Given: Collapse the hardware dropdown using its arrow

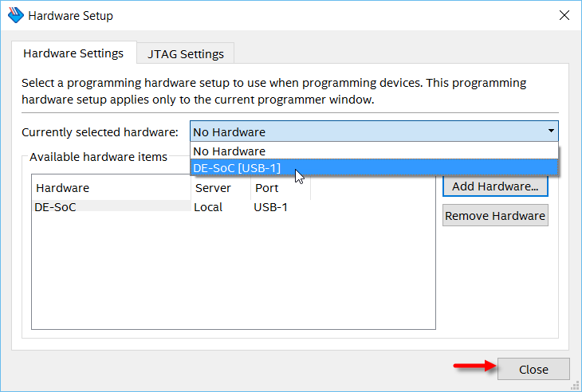Looking at the screenshot, I should click(x=550, y=131).
